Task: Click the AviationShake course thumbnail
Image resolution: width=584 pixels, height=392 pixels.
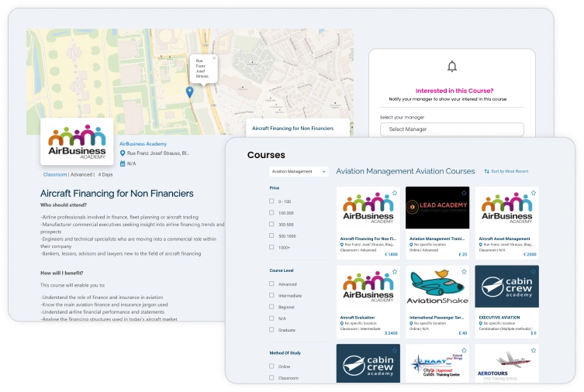Action: pos(437,287)
